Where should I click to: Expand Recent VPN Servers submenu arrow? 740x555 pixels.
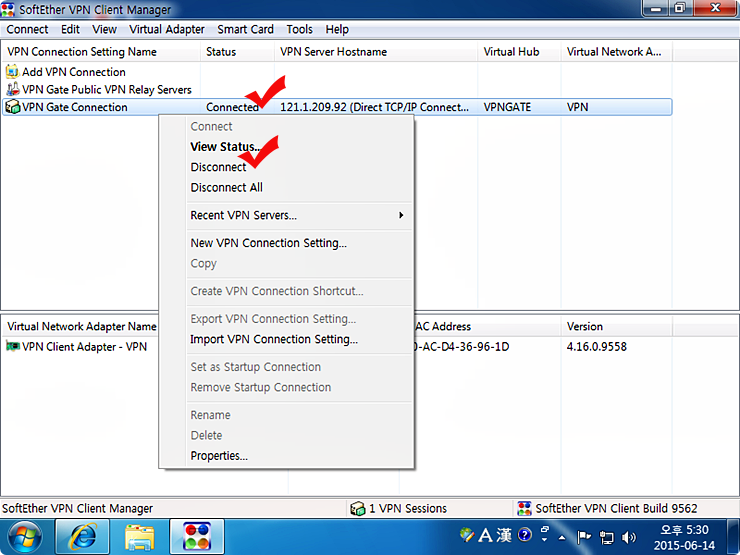tap(401, 215)
